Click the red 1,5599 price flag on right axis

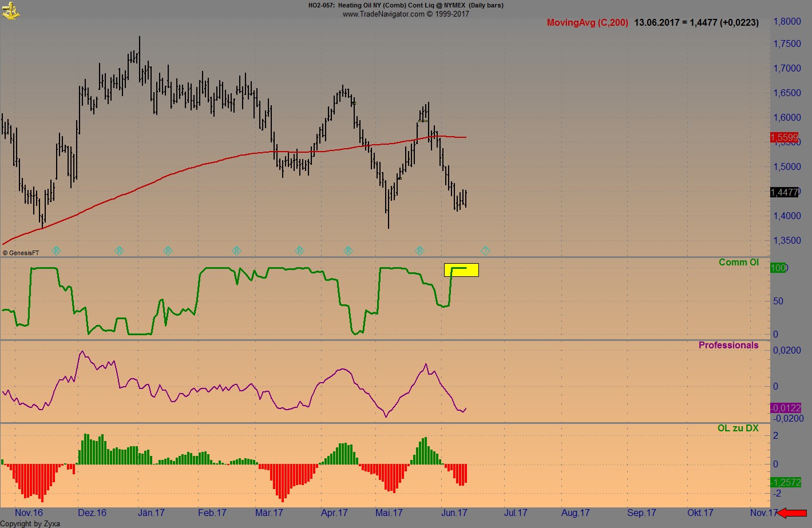coord(783,137)
